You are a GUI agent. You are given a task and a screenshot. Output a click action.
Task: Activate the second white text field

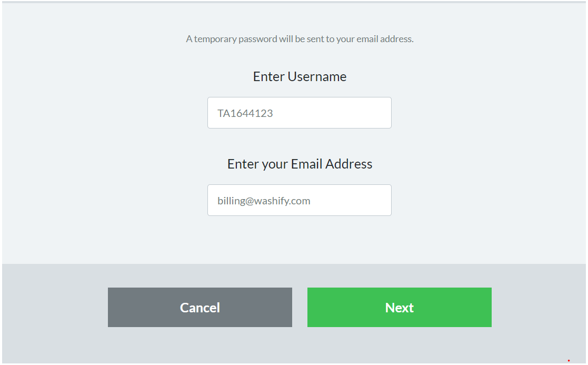point(299,200)
